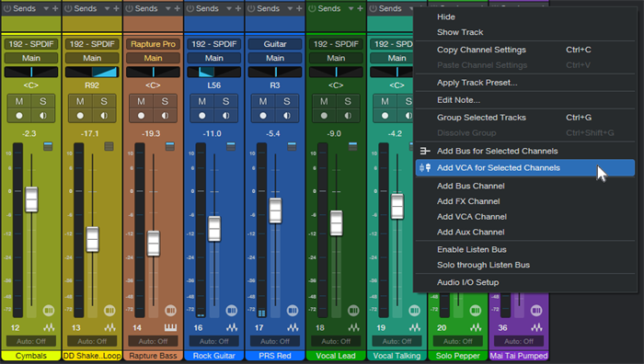644x364 pixels.
Task: Click audio track icon on Mai Tai Pumped channel
Action: point(536,327)
